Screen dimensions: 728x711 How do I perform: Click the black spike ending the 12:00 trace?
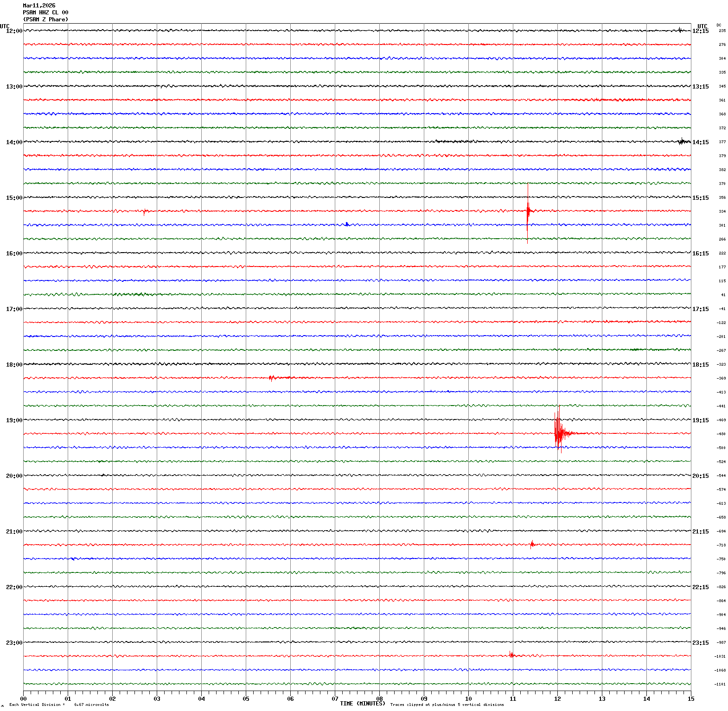[680, 30]
